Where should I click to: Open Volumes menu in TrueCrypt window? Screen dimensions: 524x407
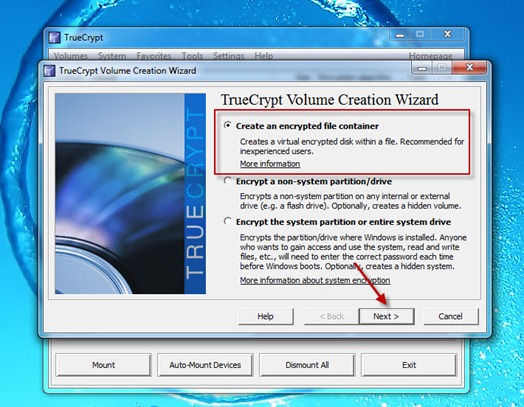pyautogui.click(x=71, y=56)
